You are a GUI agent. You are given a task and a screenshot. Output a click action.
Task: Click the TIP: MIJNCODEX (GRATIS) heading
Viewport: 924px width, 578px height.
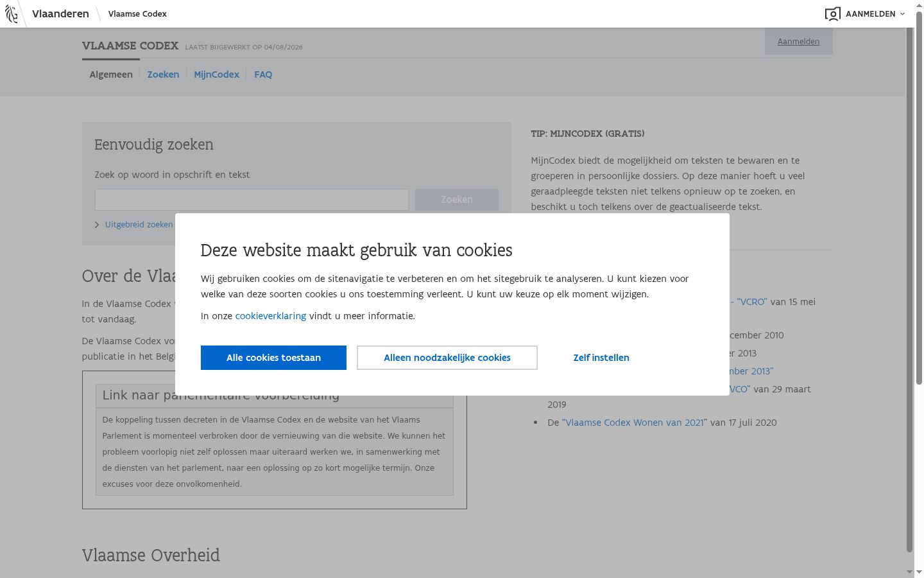tap(588, 134)
